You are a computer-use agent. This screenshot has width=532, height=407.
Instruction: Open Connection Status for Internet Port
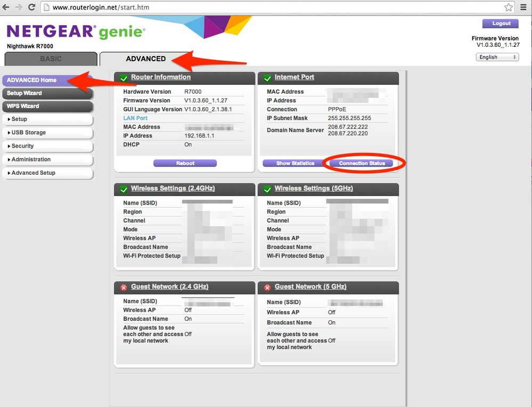tap(362, 163)
